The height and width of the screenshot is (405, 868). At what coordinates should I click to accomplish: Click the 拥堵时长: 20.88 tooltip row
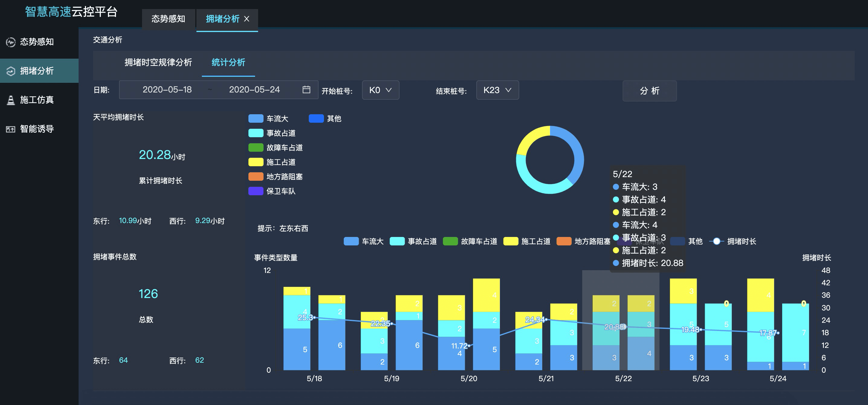[648, 263]
